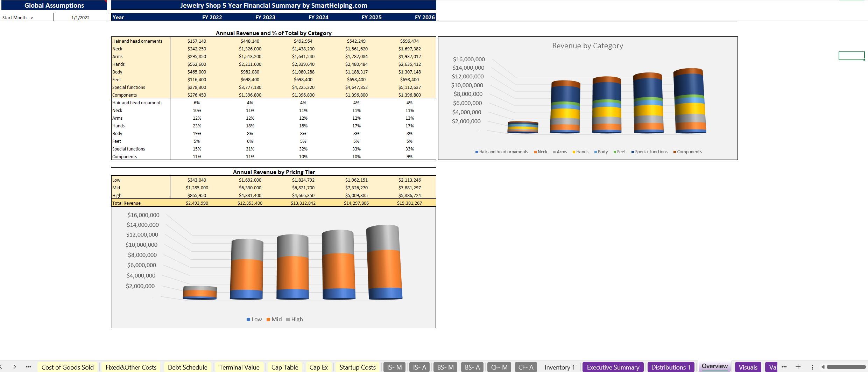The height and width of the screenshot is (372, 868).
Task: Open the Cost of Goods Sold sheet
Action: pyautogui.click(x=68, y=367)
